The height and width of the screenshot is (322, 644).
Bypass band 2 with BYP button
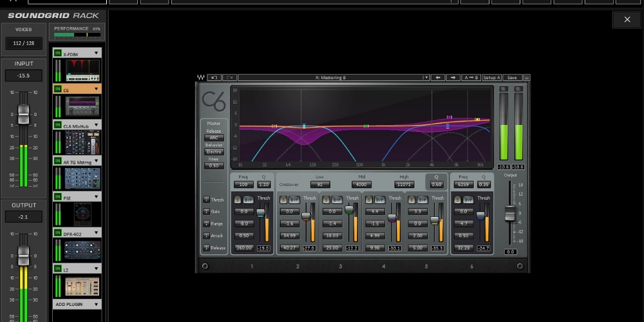(x=294, y=200)
